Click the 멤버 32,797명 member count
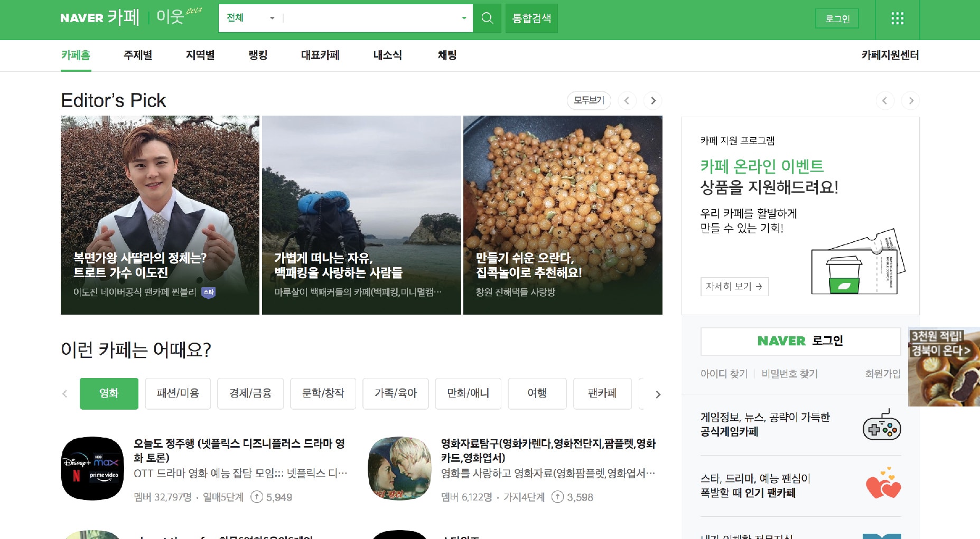 click(163, 497)
